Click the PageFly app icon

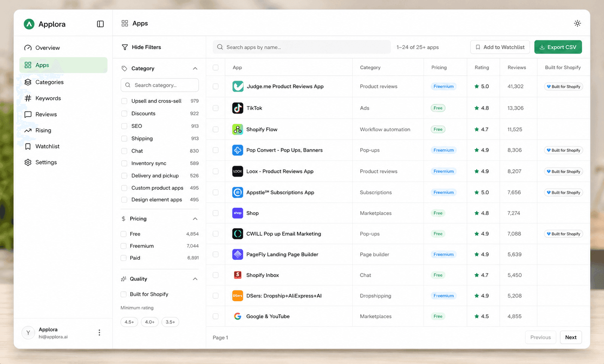click(x=238, y=255)
